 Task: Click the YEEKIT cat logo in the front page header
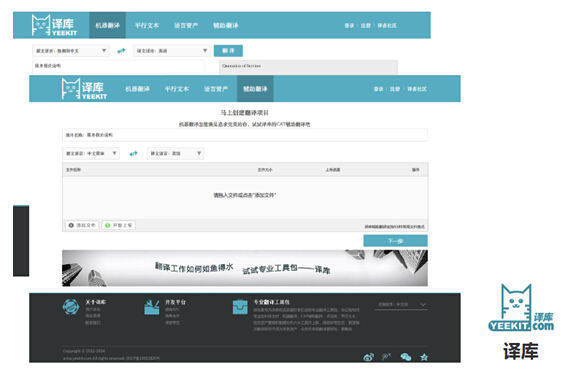(x=84, y=88)
